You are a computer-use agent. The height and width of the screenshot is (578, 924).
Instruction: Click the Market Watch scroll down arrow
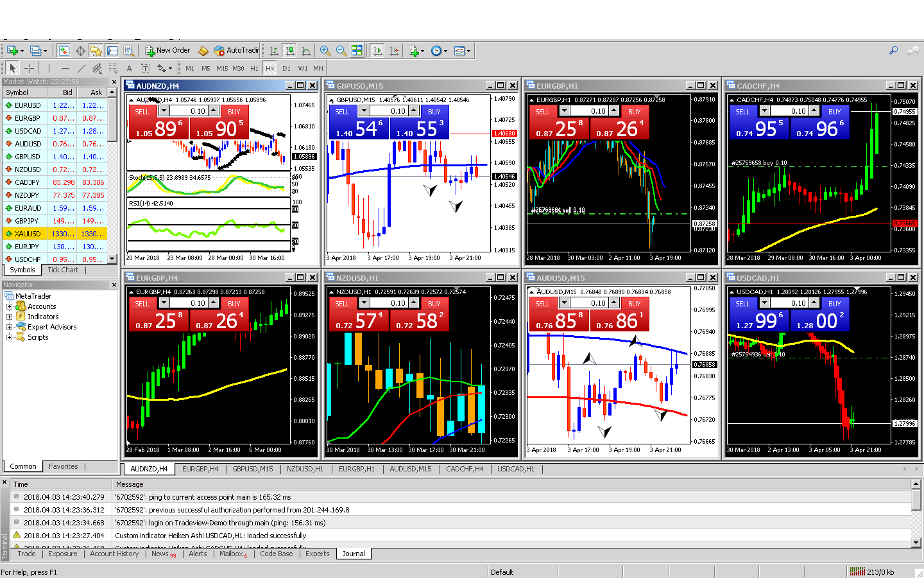coord(112,259)
